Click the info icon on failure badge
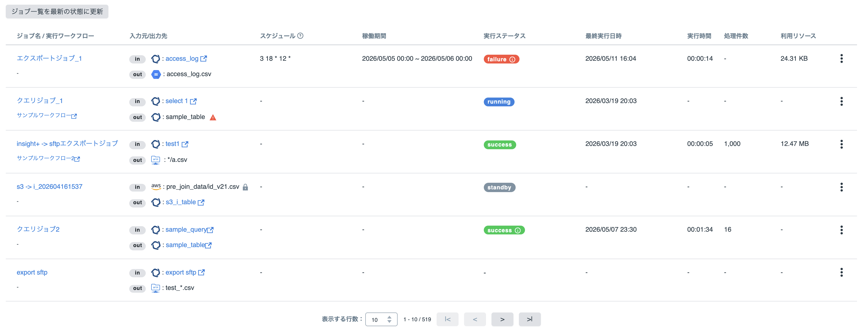Viewport: 868px width, 335px height. click(512, 59)
